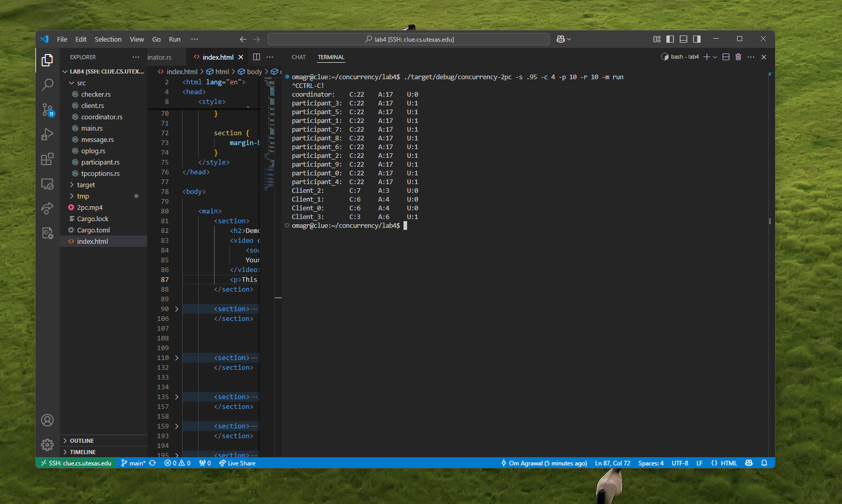Screen dimensions: 842x504
Task: Open Accounts menu icon
Action: coord(47,420)
